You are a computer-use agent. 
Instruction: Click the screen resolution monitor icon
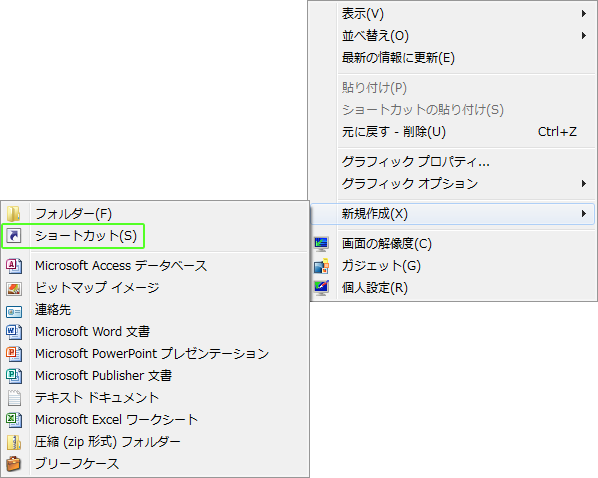tap(321, 244)
